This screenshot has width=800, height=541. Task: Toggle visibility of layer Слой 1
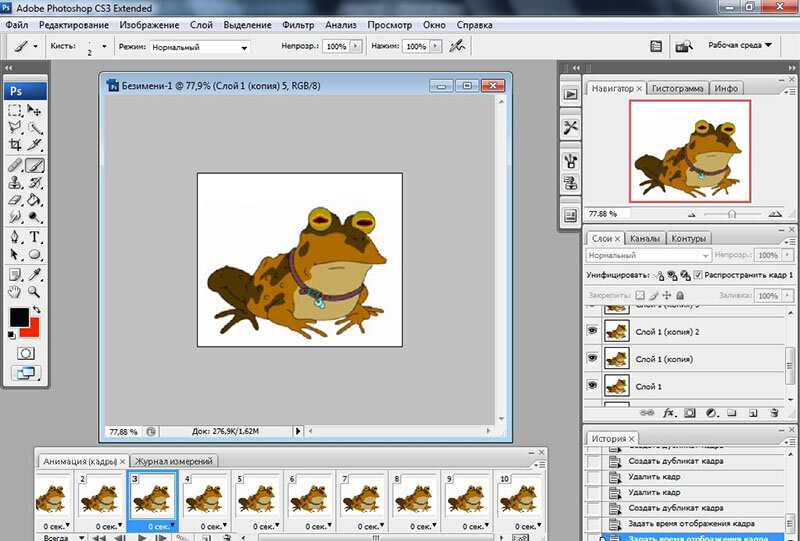(x=592, y=385)
